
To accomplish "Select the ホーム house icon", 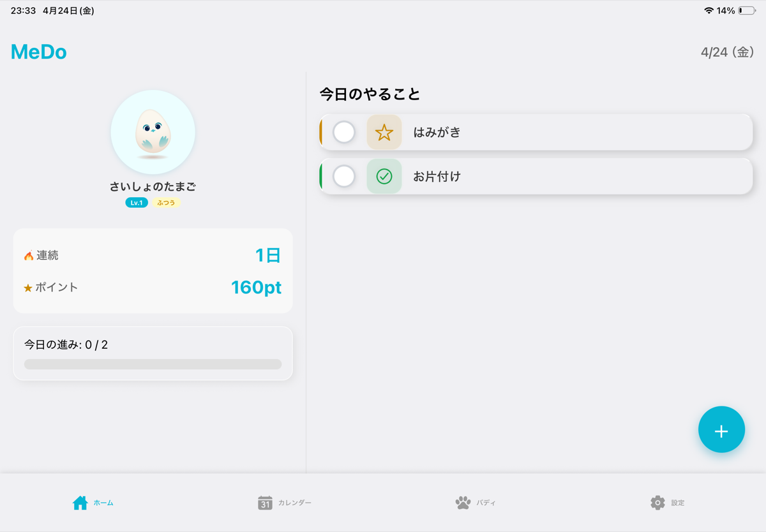I will (79, 501).
